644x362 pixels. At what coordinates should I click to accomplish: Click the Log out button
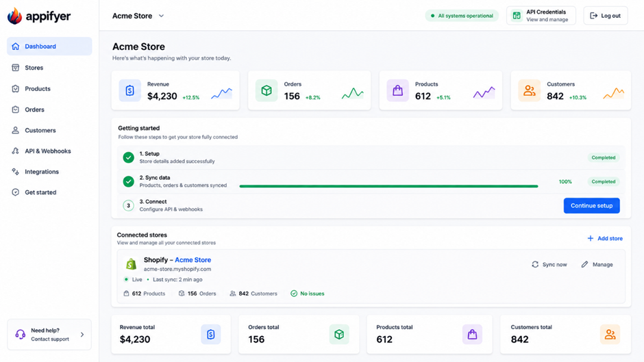(606, 16)
